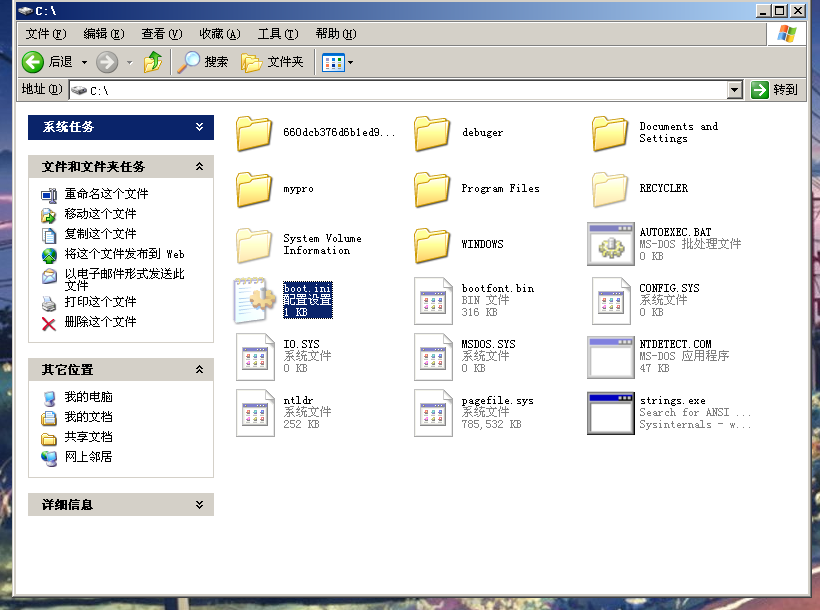Viewport: 820px width, 610px height.
Task: Open the 工具(T) menu
Action: (x=278, y=34)
